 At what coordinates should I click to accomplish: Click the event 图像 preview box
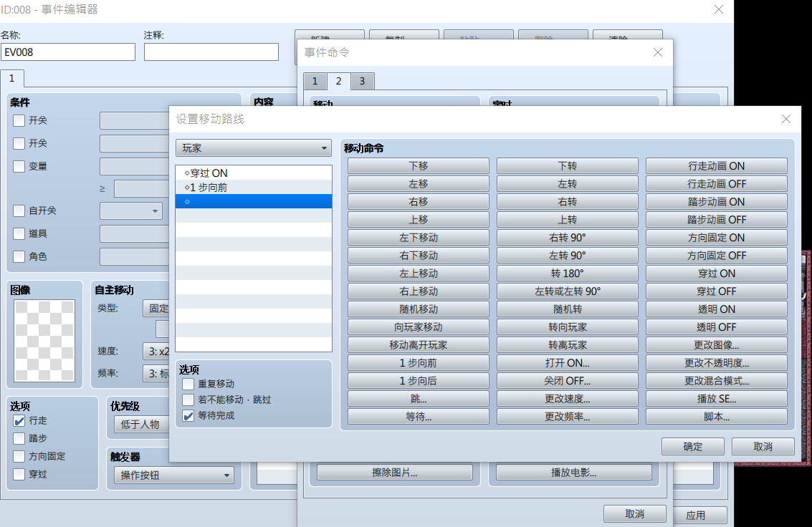point(44,341)
